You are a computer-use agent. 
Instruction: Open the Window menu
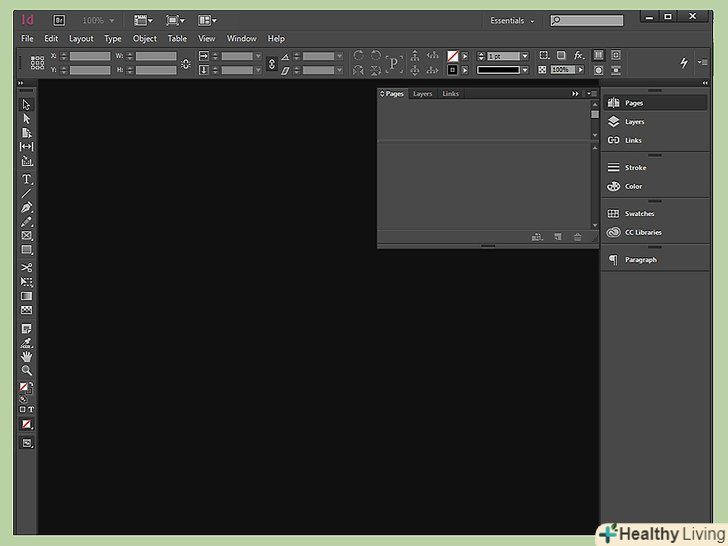click(241, 39)
